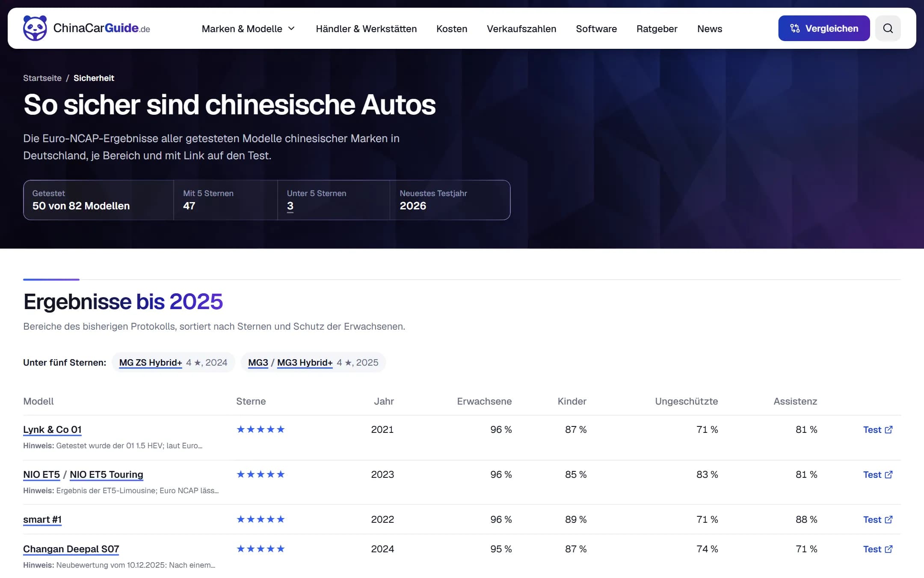Go to the Kosten page
Image resolution: width=924 pixels, height=578 pixels.
point(452,29)
